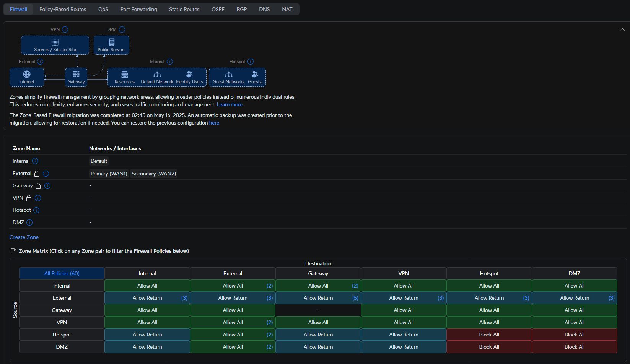Click the Secondary (WAN2) tag
This screenshot has width=630, height=364.
click(154, 174)
